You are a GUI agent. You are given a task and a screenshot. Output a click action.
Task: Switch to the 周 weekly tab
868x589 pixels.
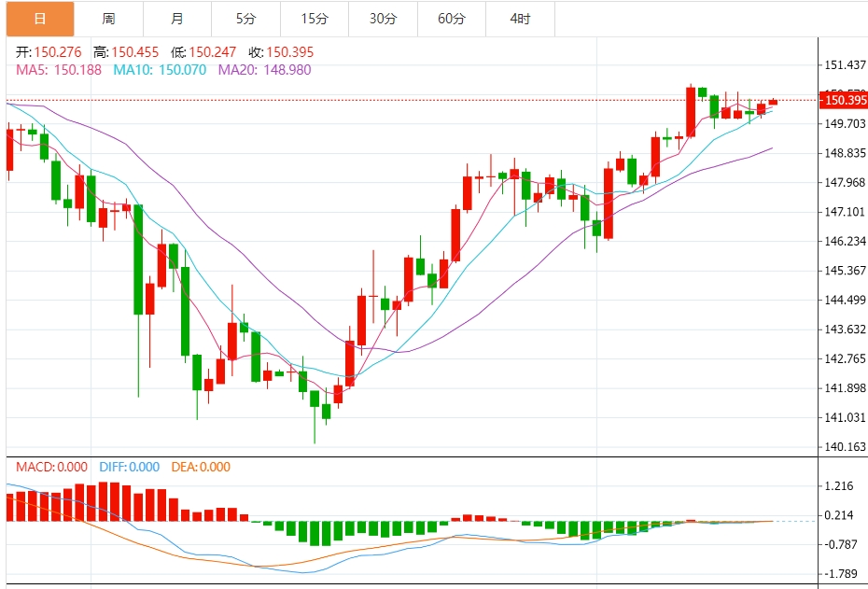coord(109,19)
